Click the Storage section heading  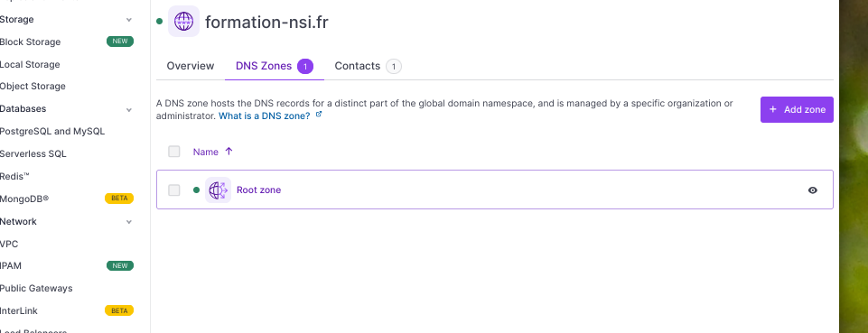coord(16,19)
